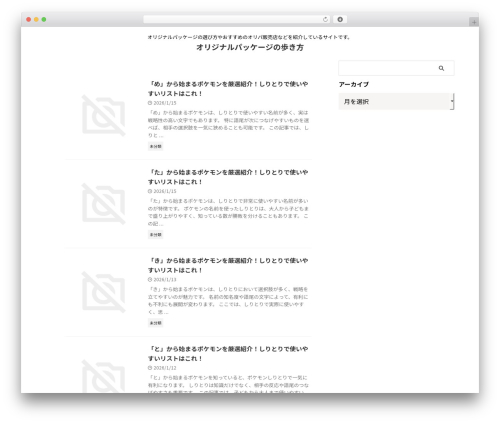500x423 pixels.
Task: Click the excerpt text of the 「た」 article
Action: pos(228,212)
